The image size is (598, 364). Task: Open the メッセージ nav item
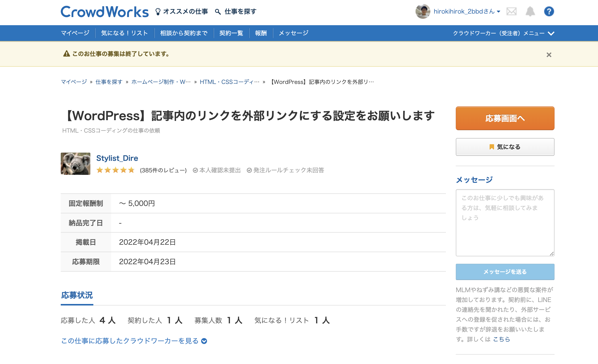click(x=294, y=33)
